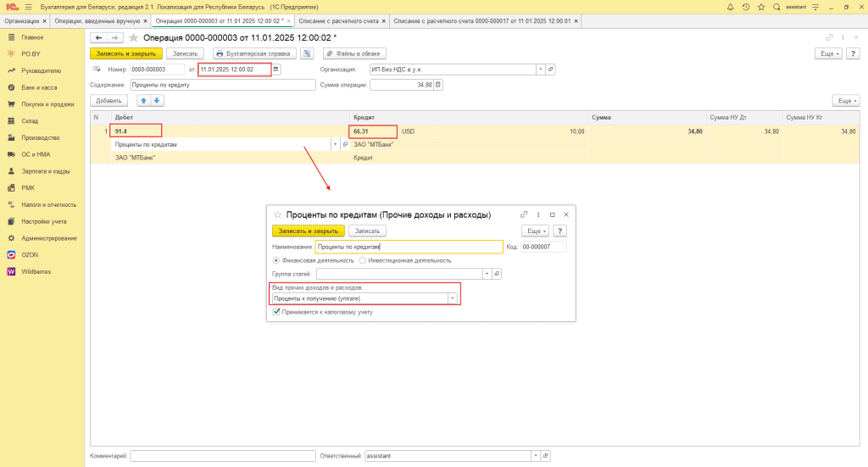Expand the Организация dropdown
Viewport: 868px width, 467px height.
541,69
